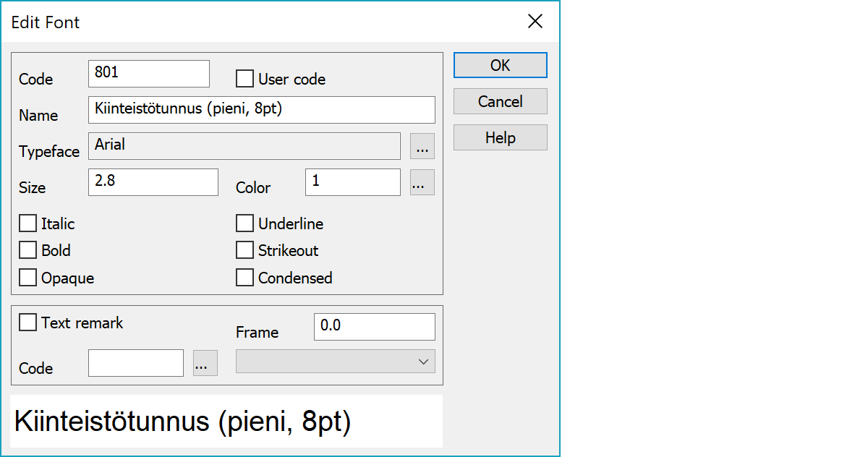The height and width of the screenshot is (457, 868).
Task: Focus the Name text field
Action: point(262,110)
